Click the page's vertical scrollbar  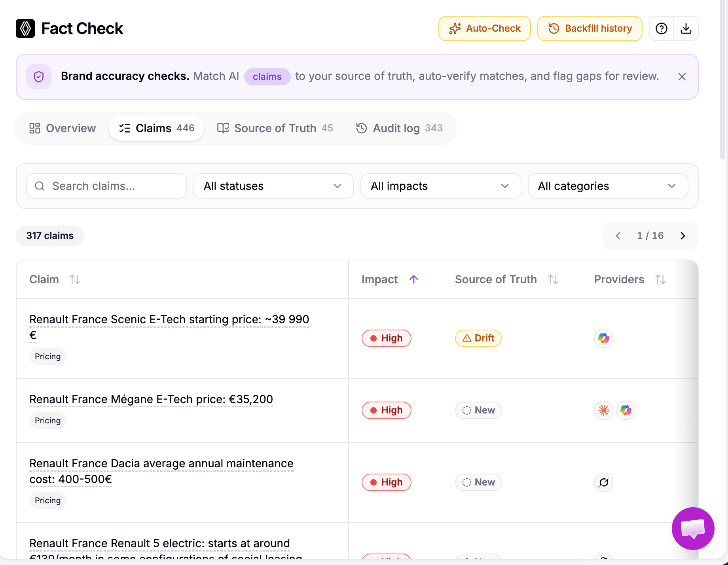722,79
